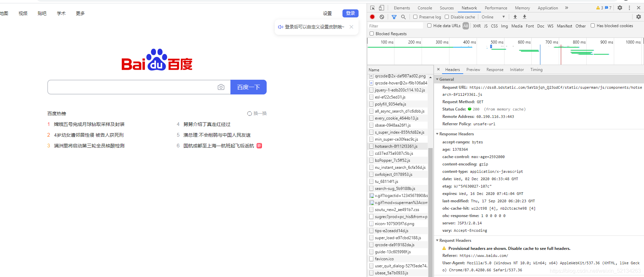Show the Preview tab of request
The width and height of the screenshot is (644, 277).
pyautogui.click(x=473, y=70)
